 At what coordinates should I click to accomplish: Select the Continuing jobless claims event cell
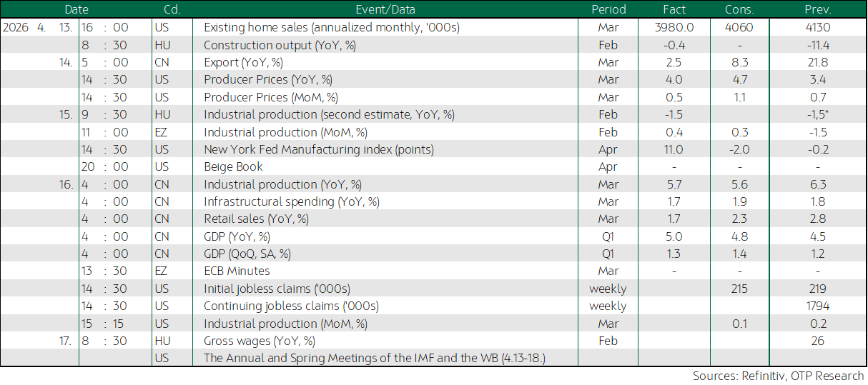click(291, 306)
